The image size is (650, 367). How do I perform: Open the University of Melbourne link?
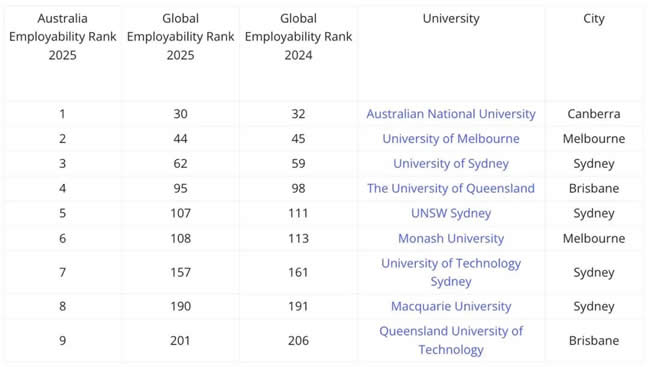[x=451, y=139]
